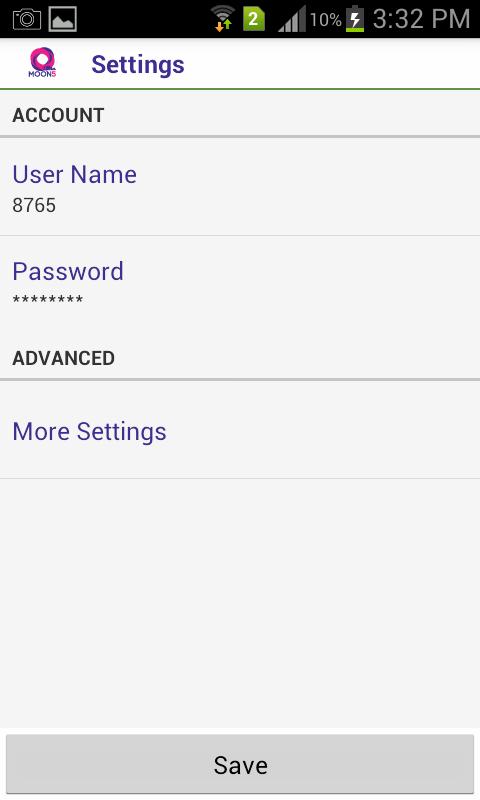Click the Save button
Screen dimensions: 480x800
click(240, 764)
